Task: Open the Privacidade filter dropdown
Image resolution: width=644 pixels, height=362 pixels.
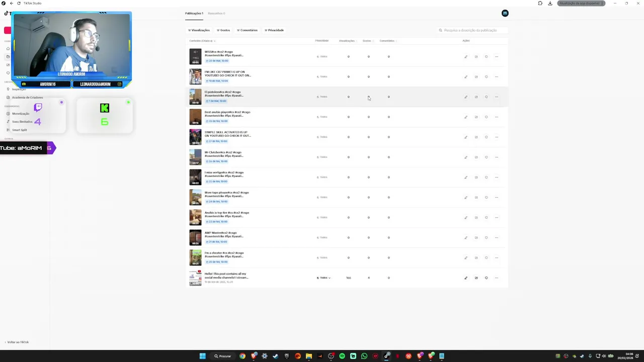Action: point(274,30)
